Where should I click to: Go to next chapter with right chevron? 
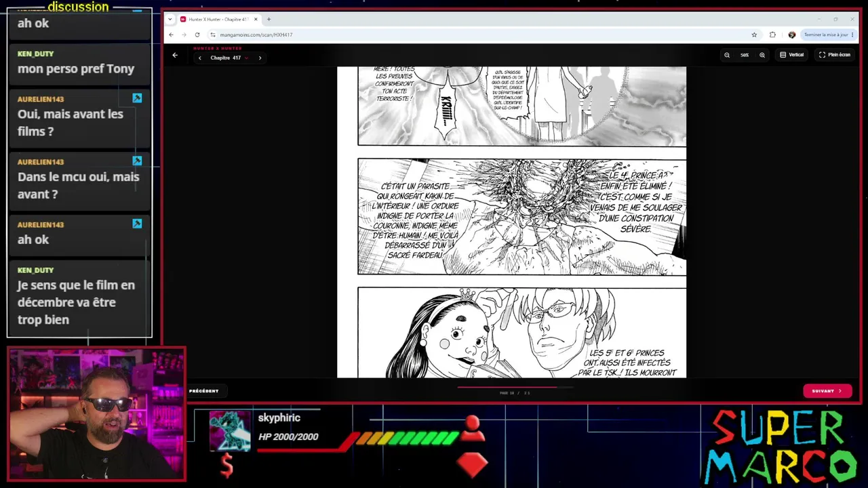click(260, 58)
